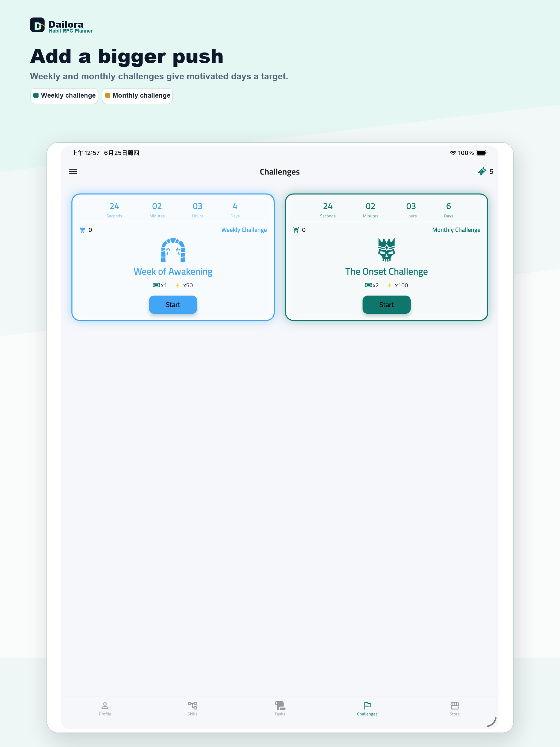Click the 100% battery percentage
The width and height of the screenshot is (560, 747).
[466, 153]
